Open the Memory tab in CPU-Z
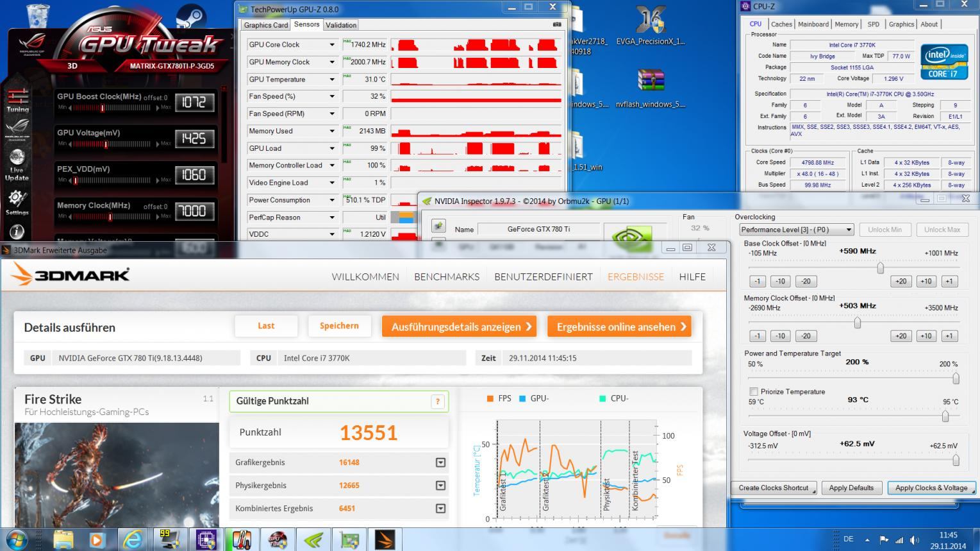 846,24
